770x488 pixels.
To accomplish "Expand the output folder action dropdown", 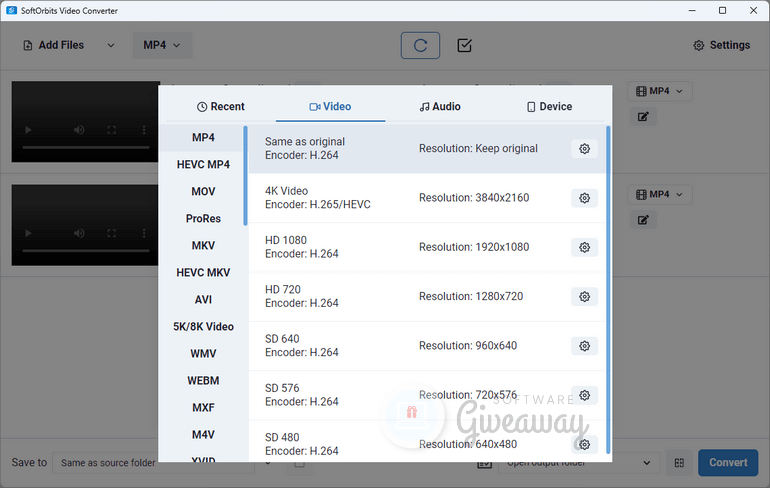I will tap(647, 463).
